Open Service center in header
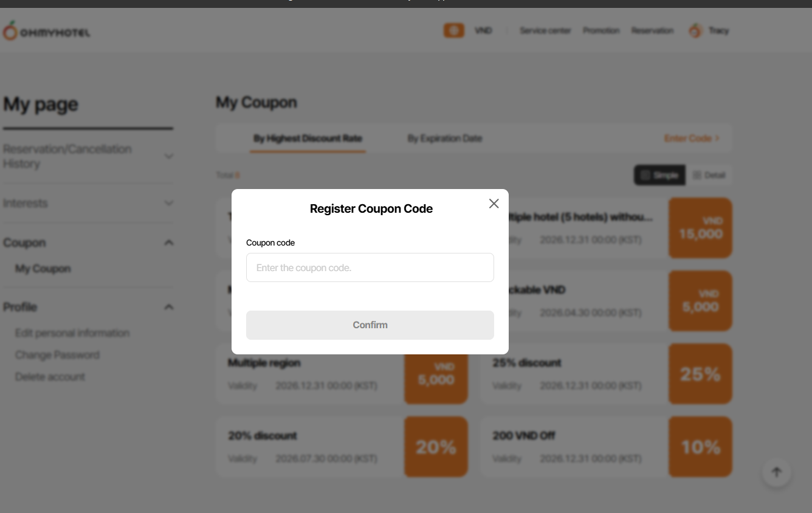Viewport: 812px width, 513px height. (x=545, y=30)
